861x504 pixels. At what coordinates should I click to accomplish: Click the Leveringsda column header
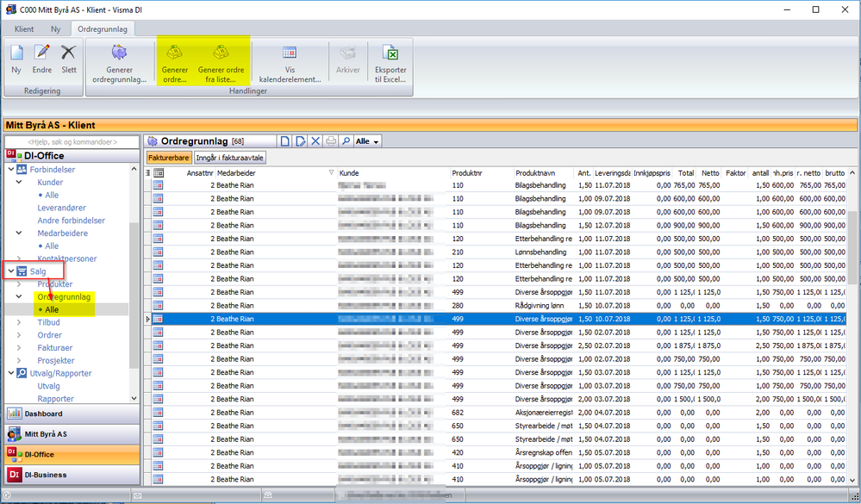pyautogui.click(x=612, y=173)
